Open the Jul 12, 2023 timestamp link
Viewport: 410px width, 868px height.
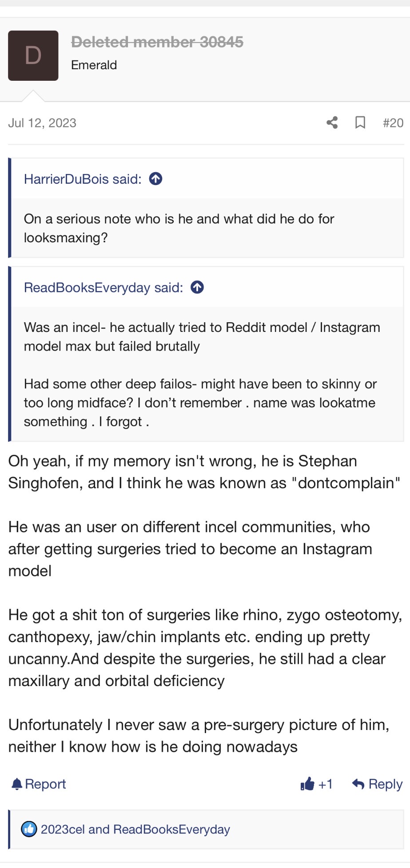tap(42, 123)
